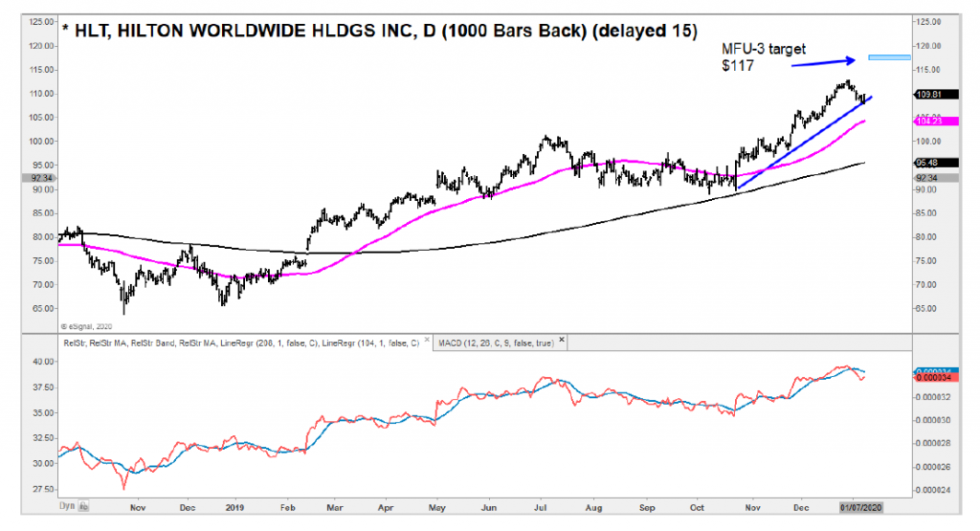This screenshot has height=531, width=980.
Task: Click the 95.48 moving average price label
Action: (936, 163)
